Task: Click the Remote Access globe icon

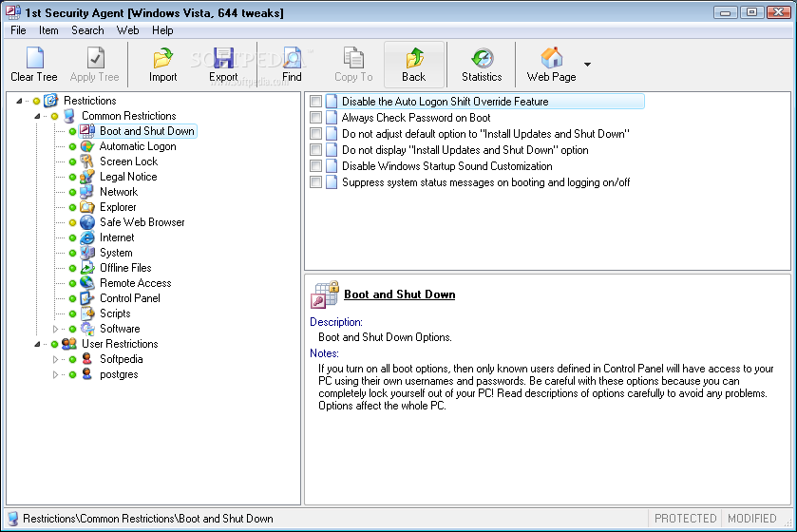Action: 86,283
